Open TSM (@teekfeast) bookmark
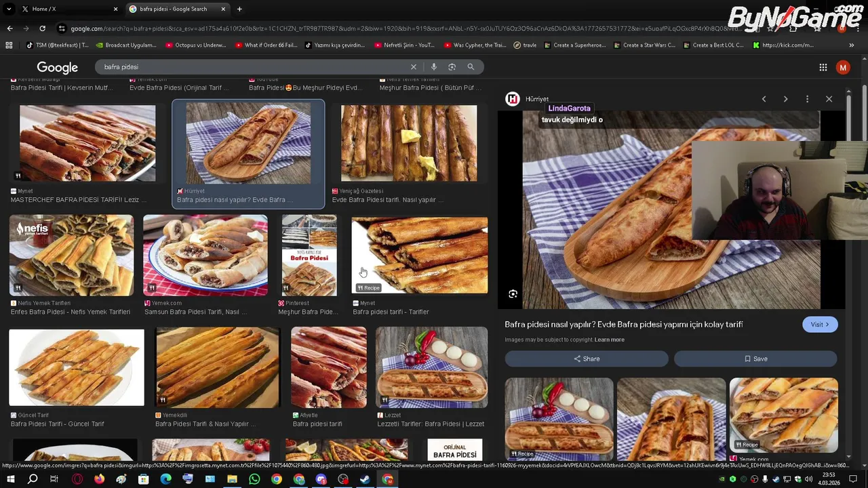This screenshot has width=868, height=488. click(58, 45)
